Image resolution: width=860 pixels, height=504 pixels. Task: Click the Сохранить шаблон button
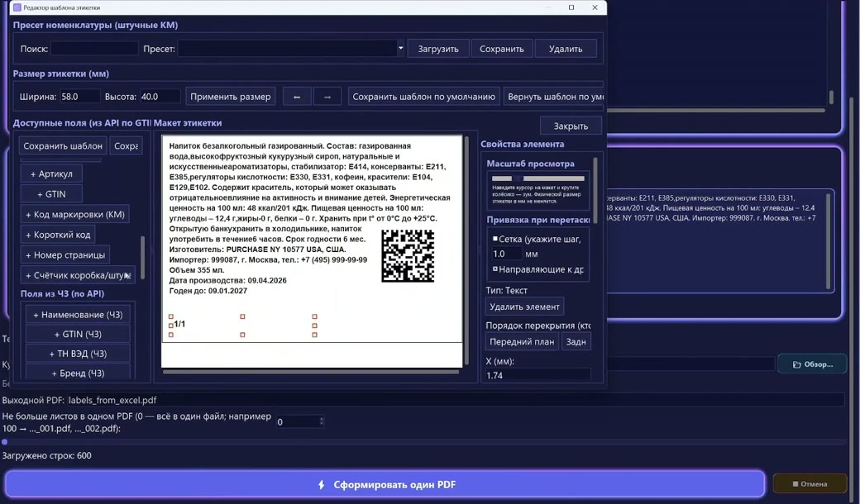[x=63, y=145]
